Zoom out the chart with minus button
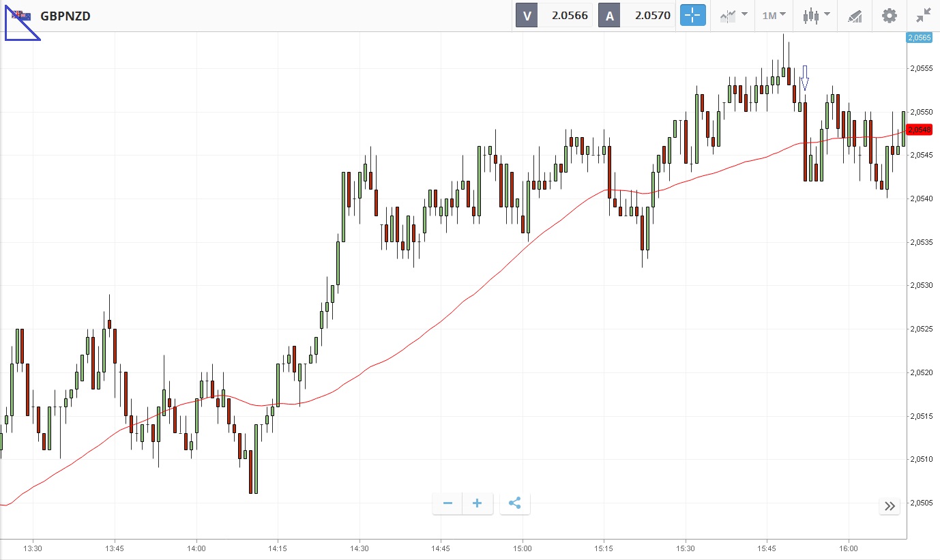The height and width of the screenshot is (560, 940). tap(447, 503)
